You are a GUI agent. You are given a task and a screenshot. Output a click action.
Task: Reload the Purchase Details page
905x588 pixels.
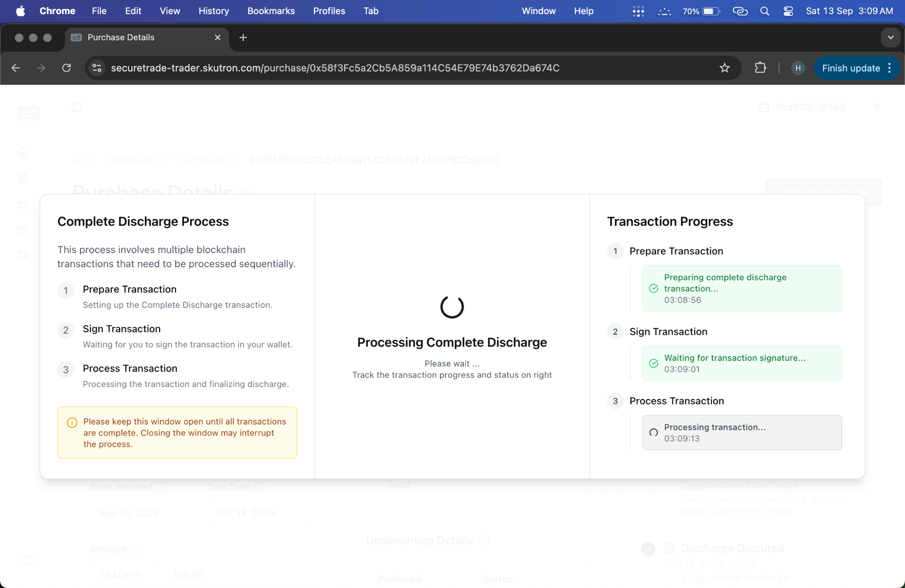[66, 68]
